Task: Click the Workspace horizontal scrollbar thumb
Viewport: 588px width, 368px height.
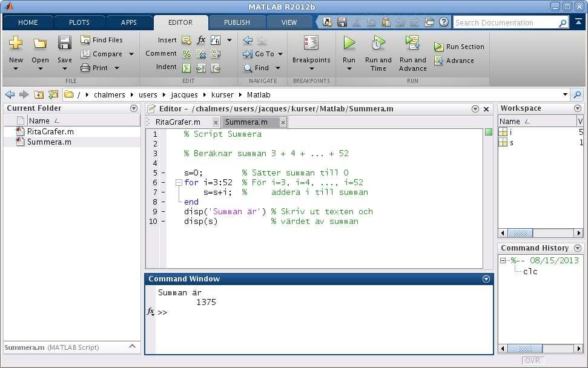Action: [x=520, y=233]
